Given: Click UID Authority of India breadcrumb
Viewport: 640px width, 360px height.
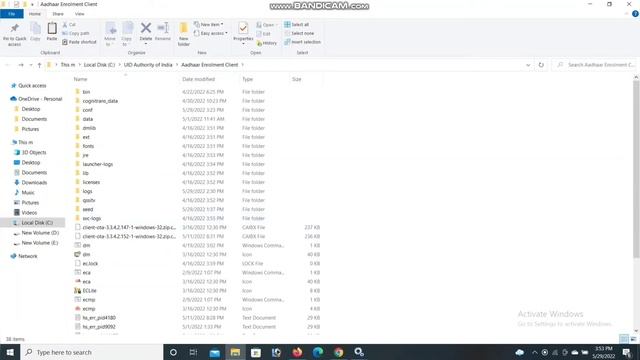Looking at the screenshot, I should pyautogui.click(x=148, y=65).
